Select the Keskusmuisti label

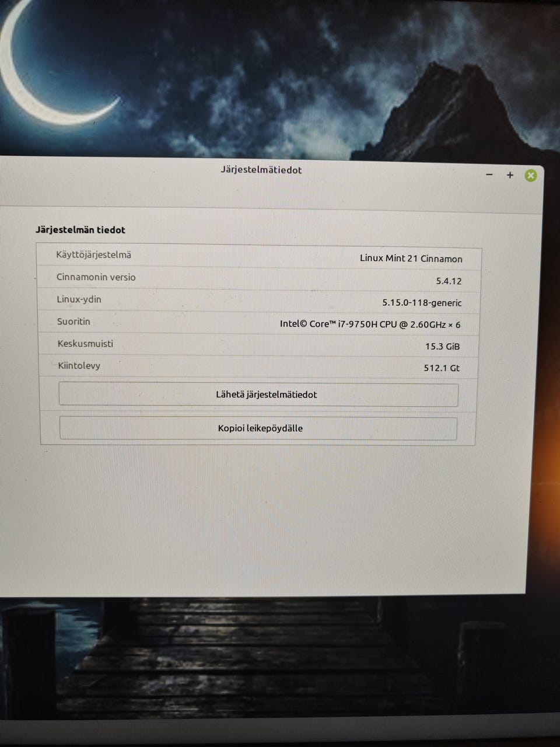coord(85,344)
